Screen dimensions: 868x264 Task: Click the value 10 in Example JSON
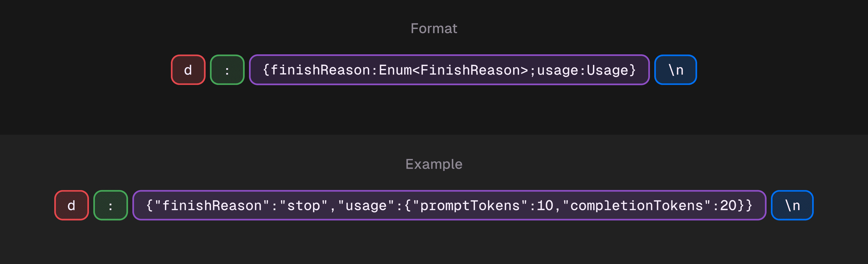[x=545, y=206]
